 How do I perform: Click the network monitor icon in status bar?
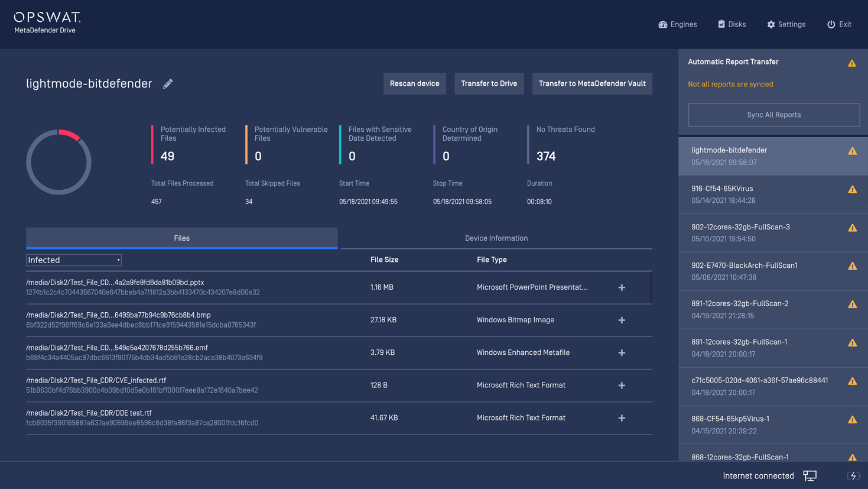coord(810,476)
